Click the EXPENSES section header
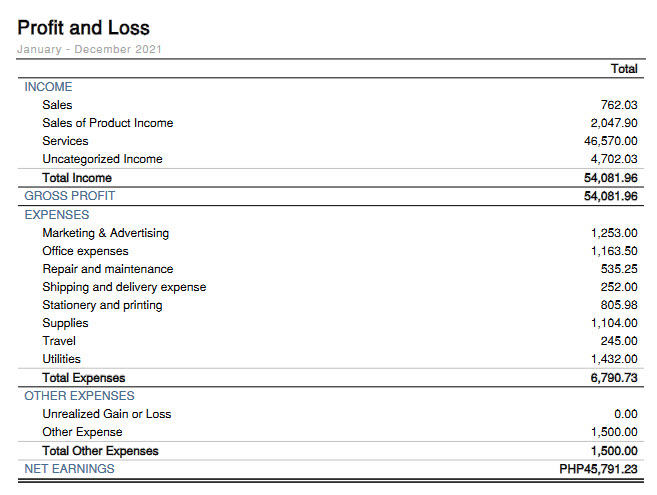The image size is (657, 495). click(56, 214)
